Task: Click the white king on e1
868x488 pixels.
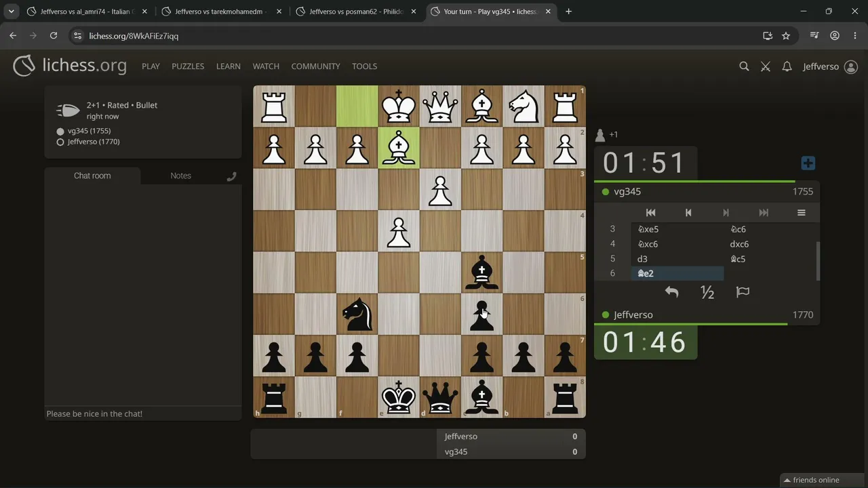Action: click(x=399, y=106)
